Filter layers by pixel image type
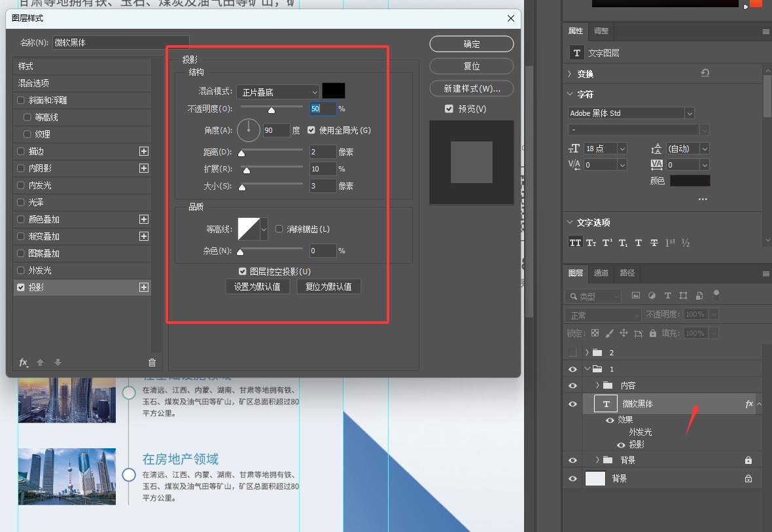772x532 pixels. pyautogui.click(x=636, y=296)
